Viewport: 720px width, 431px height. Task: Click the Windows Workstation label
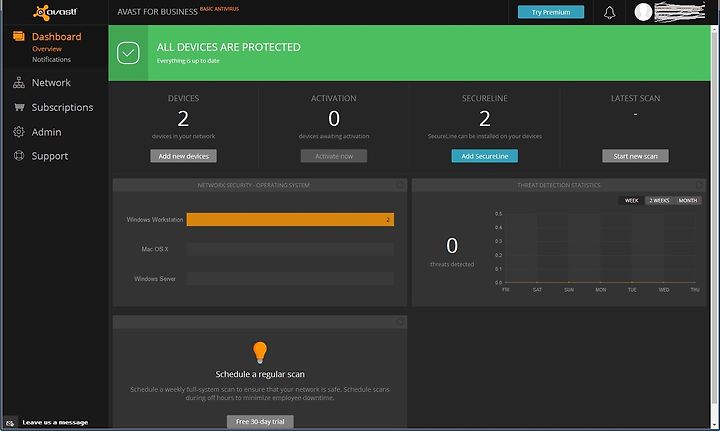155,220
